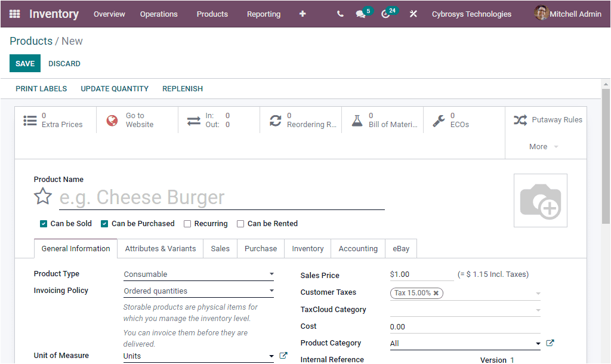Uncheck the Can be Sold checkbox

coord(43,223)
